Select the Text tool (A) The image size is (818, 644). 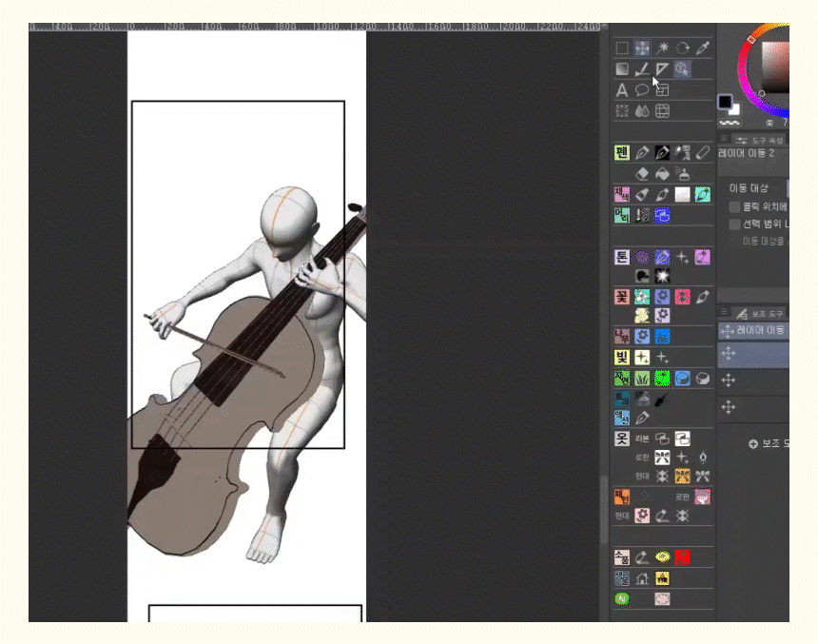pos(622,90)
